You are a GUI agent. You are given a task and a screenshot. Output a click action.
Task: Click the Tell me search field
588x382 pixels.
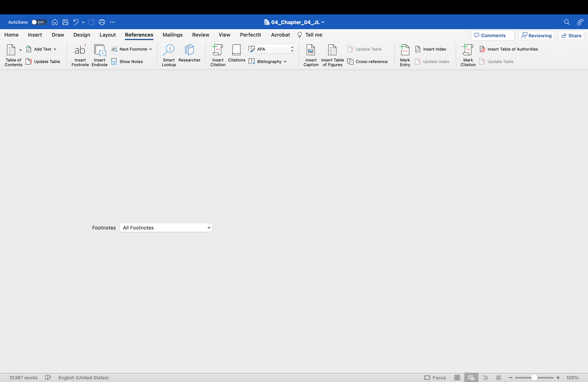[x=310, y=35]
